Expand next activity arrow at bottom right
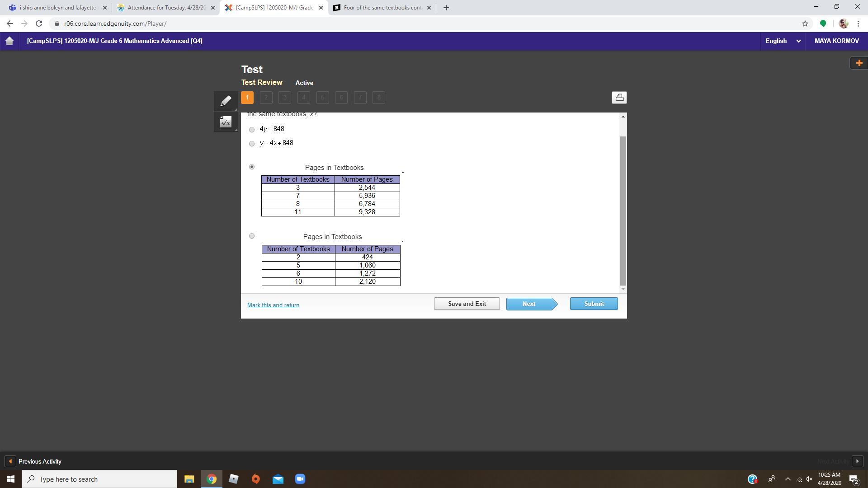 point(857,461)
